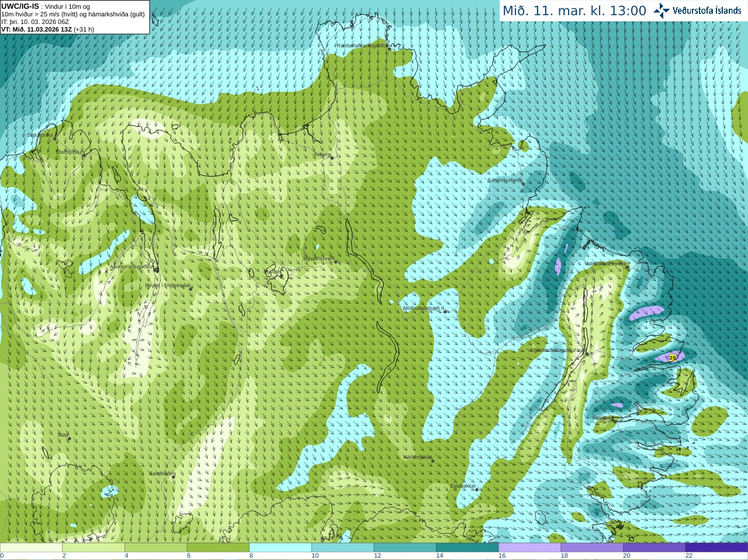Viewport: 748px width, 560px height.
Task: Click the Möðrudalsöræfi II station label
Action: click(424, 307)
